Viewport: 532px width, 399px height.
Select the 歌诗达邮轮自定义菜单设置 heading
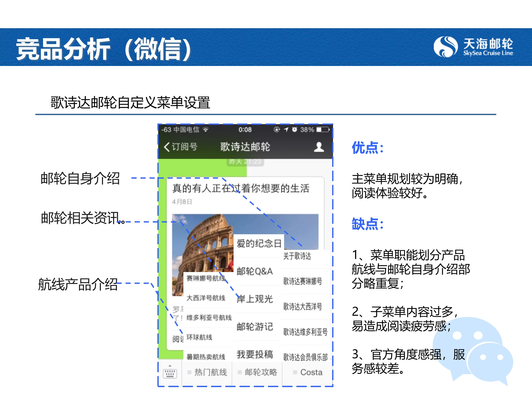130,102
